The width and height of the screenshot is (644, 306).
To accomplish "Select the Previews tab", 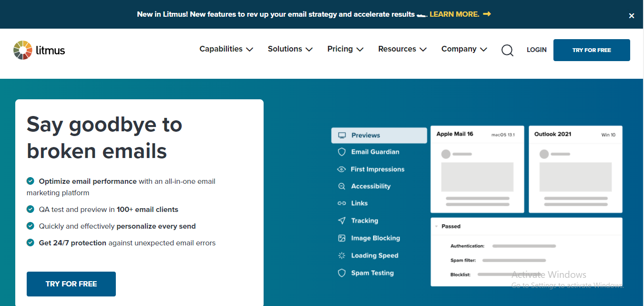I will click(379, 136).
